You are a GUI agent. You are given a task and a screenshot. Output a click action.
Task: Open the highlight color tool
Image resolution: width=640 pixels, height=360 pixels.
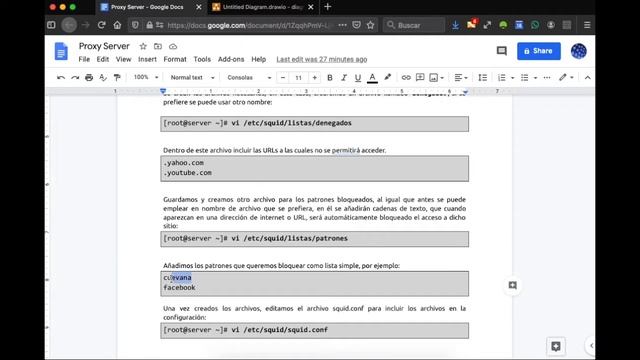pyautogui.click(x=387, y=77)
